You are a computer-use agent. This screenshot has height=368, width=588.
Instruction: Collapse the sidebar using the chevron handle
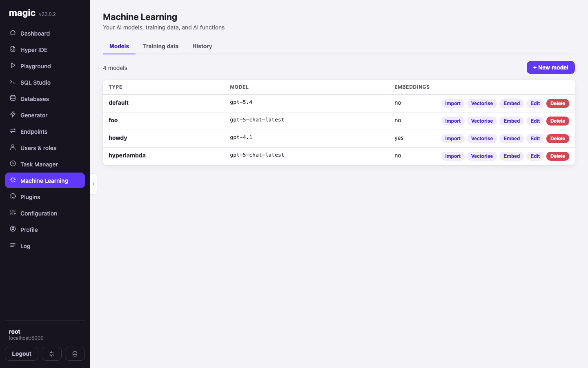coord(94,184)
